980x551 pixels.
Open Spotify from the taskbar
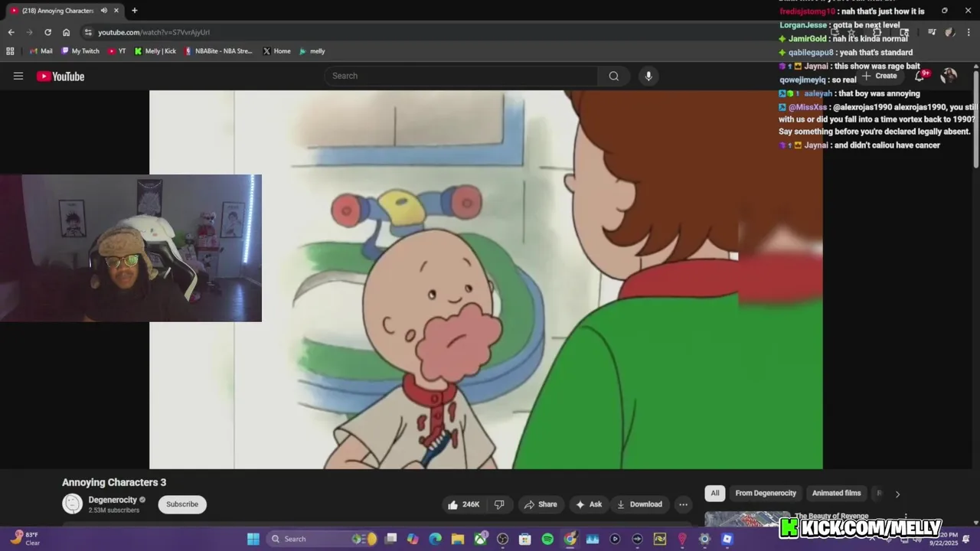click(547, 539)
